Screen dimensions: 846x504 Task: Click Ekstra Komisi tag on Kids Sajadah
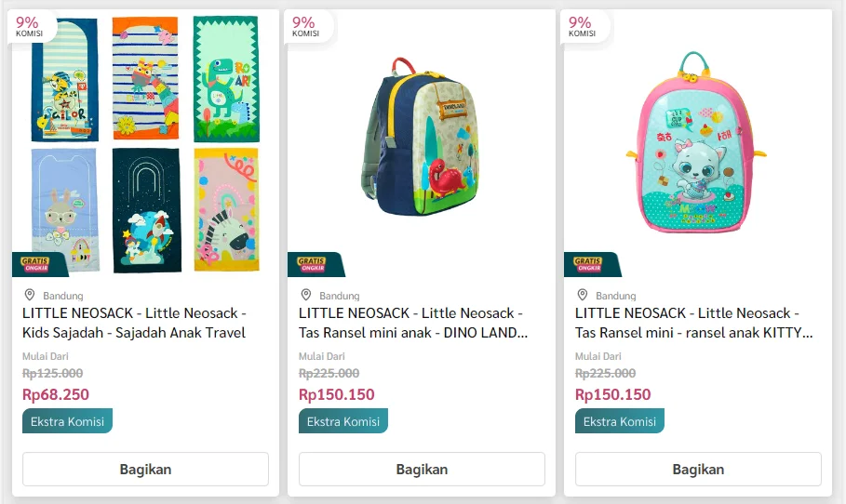[67, 421]
